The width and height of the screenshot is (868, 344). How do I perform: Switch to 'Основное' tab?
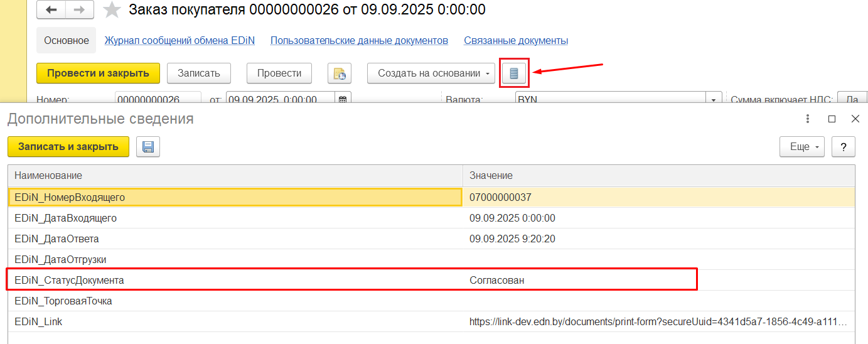[66, 40]
